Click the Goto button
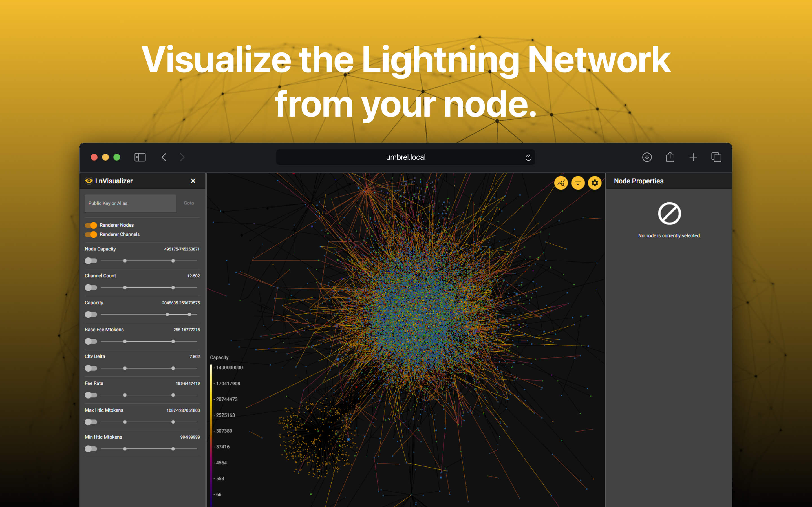The image size is (812, 507). click(189, 203)
